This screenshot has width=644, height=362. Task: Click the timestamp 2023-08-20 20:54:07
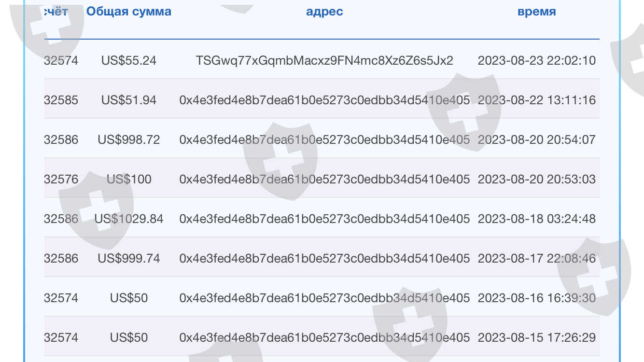[x=536, y=139]
